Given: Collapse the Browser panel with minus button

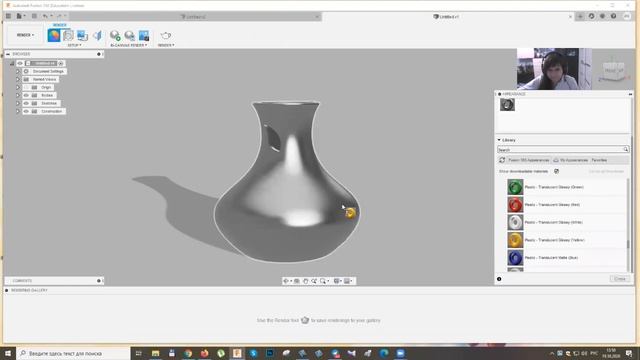Looking at the screenshot, I should click(8, 54).
